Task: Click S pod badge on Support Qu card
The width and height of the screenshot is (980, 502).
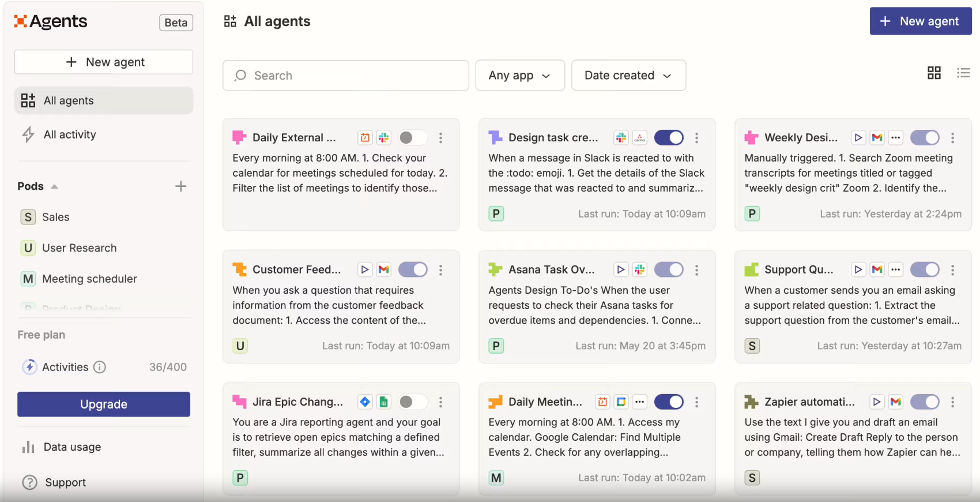Action: tap(752, 346)
